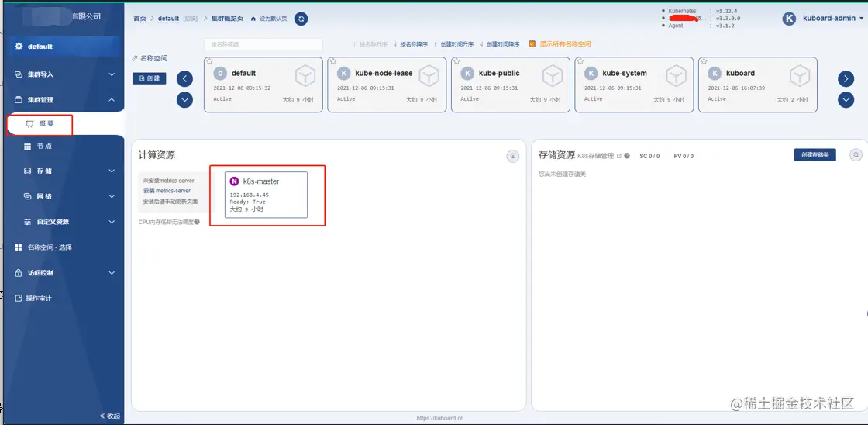Star the default namespace card
Screen dimensions: 868x425
pos(210,61)
